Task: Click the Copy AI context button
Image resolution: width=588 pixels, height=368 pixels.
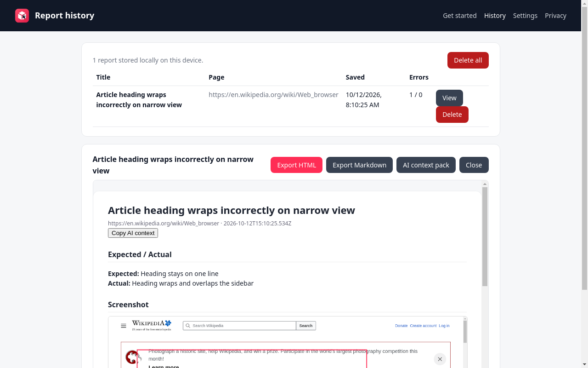Action: point(133,233)
